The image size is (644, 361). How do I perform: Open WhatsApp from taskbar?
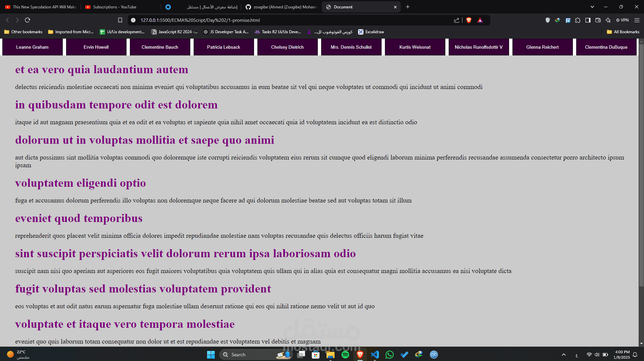pyautogui.click(x=390, y=355)
